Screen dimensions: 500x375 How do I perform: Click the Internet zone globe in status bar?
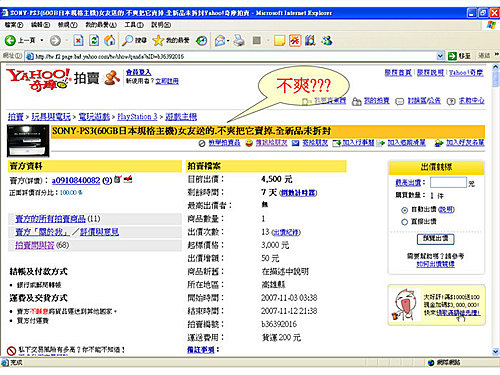click(x=431, y=363)
